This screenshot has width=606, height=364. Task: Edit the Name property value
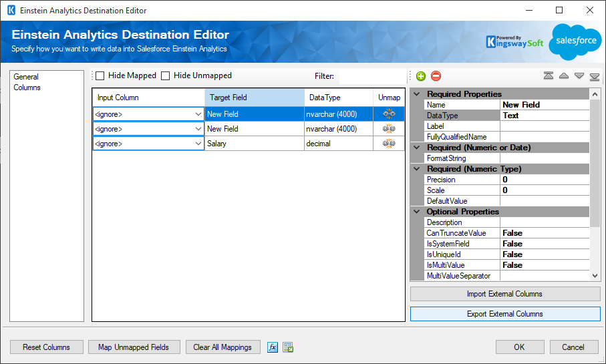pos(545,105)
